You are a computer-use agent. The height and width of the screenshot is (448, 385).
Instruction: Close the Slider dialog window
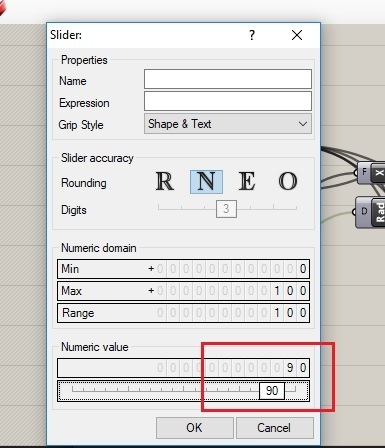pos(297,35)
